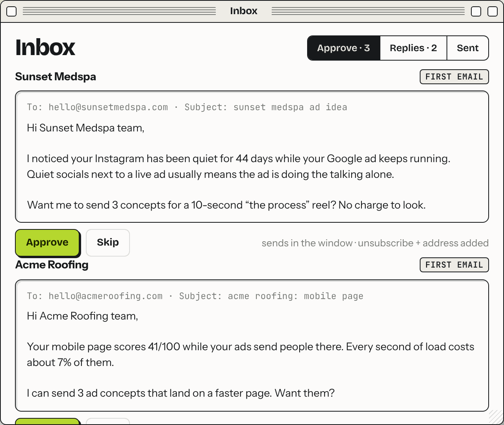Click the window close box at top left
The height and width of the screenshot is (425, 504).
(12, 11)
